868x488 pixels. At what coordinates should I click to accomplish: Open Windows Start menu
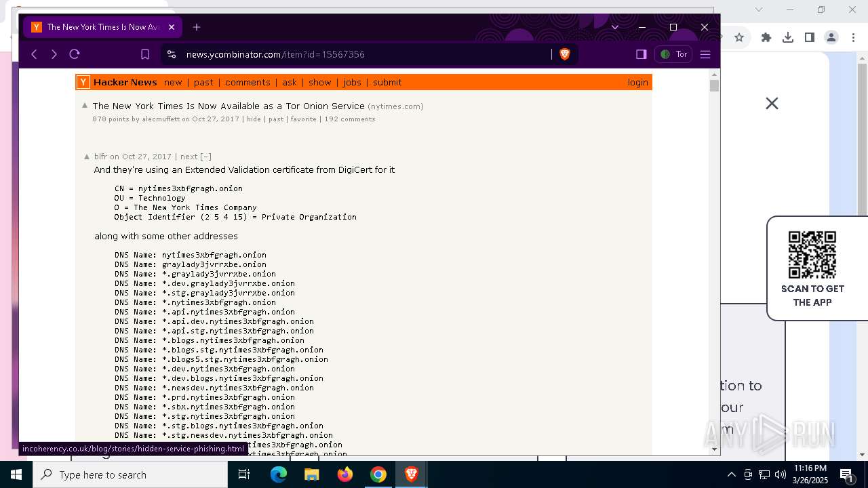tap(16, 474)
